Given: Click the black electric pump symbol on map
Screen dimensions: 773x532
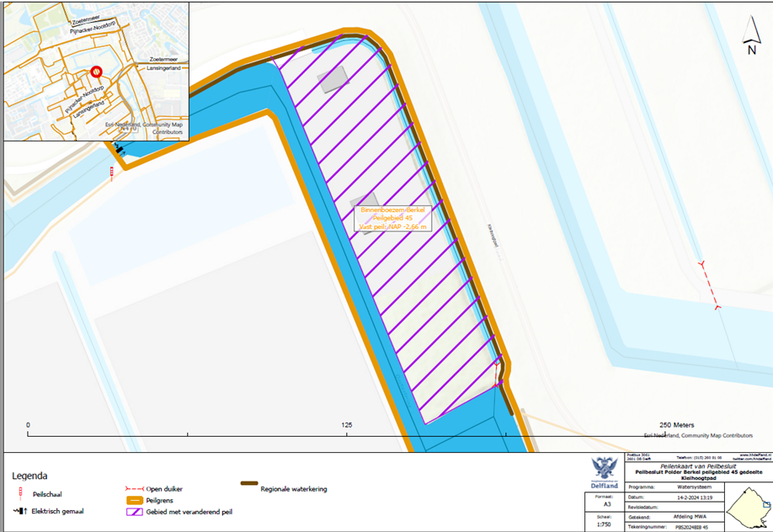Looking at the screenshot, I should click(117, 148).
